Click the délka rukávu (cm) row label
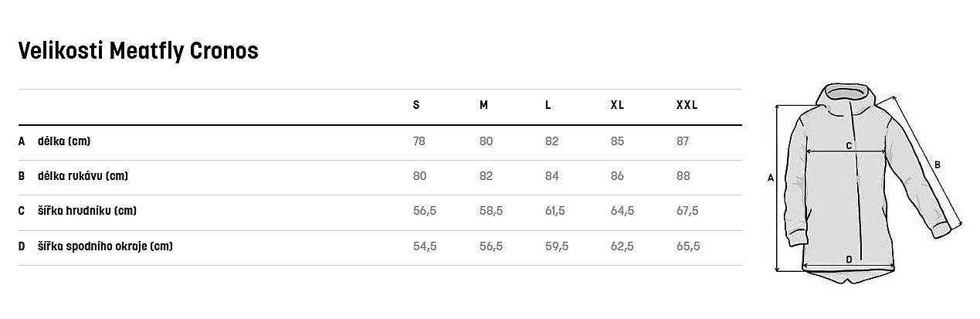Viewport: 980px width, 319px height. [83, 176]
